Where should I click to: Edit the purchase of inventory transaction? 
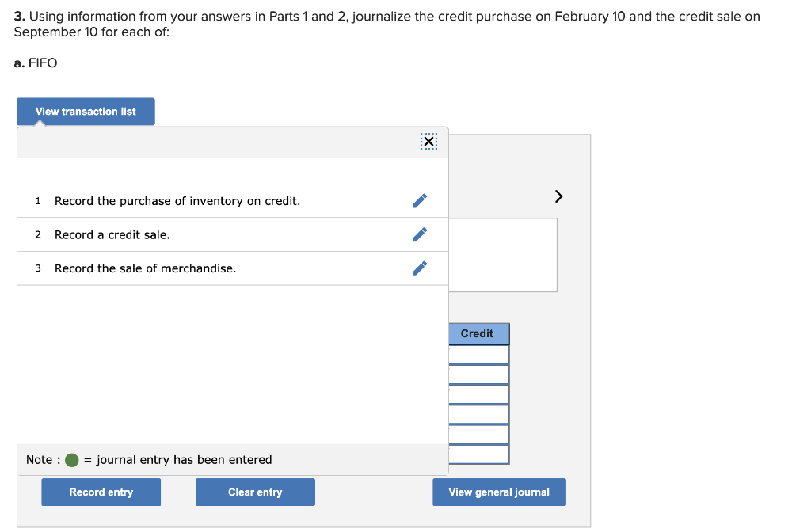[420, 201]
